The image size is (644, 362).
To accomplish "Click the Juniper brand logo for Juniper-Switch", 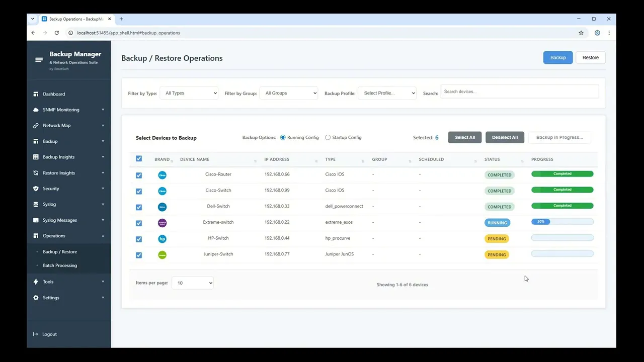I will [162, 255].
